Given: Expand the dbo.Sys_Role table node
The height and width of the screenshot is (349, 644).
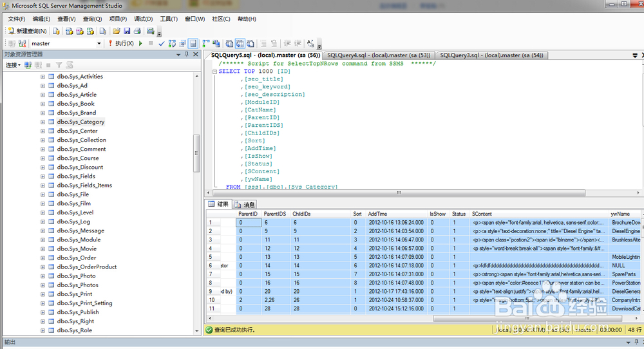Looking at the screenshot, I should [43, 330].
